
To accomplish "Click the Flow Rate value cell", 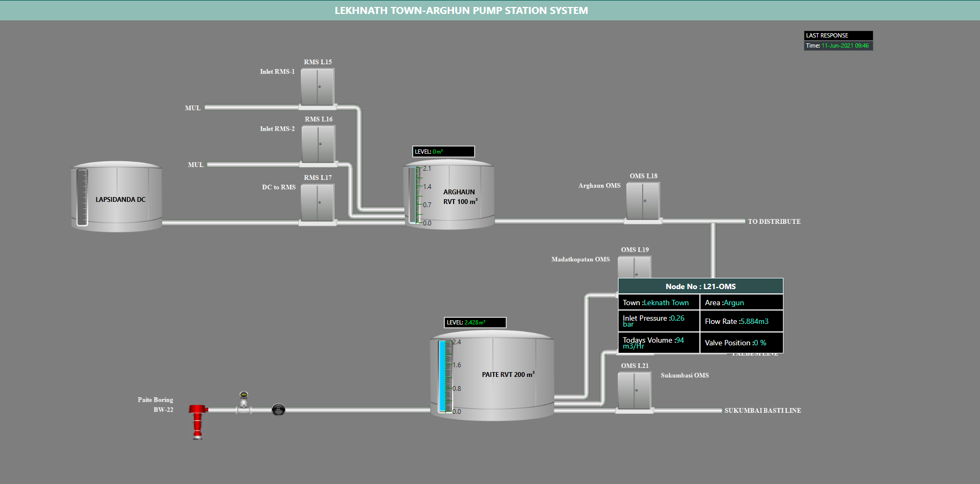I will pyautogui.click(x=741, y=321).
